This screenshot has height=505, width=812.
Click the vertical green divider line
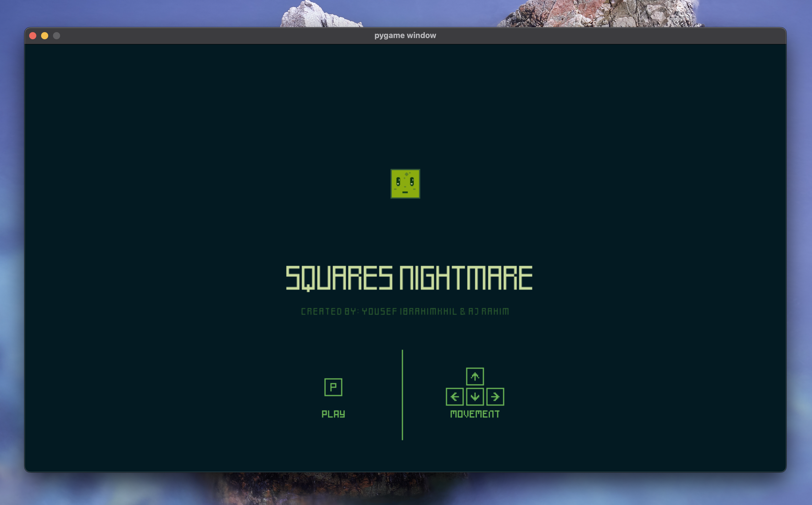(402, 395)
